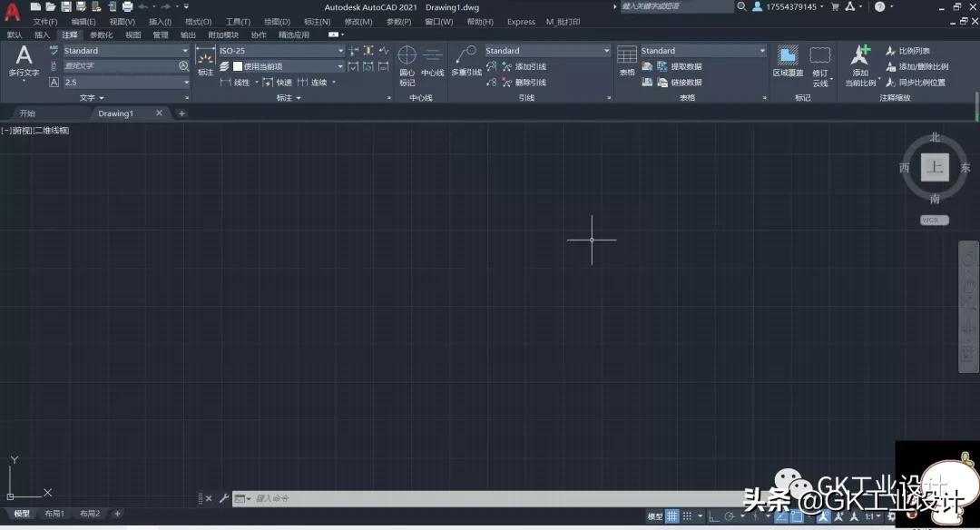Open the 修改(M) modify menu
This screenshot has height=530, width=980.
[358, 22]
